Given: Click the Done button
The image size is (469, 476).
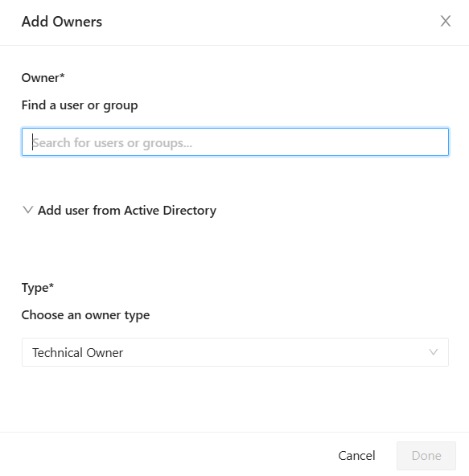Looking at the screenshot, I should click(426, 456).
